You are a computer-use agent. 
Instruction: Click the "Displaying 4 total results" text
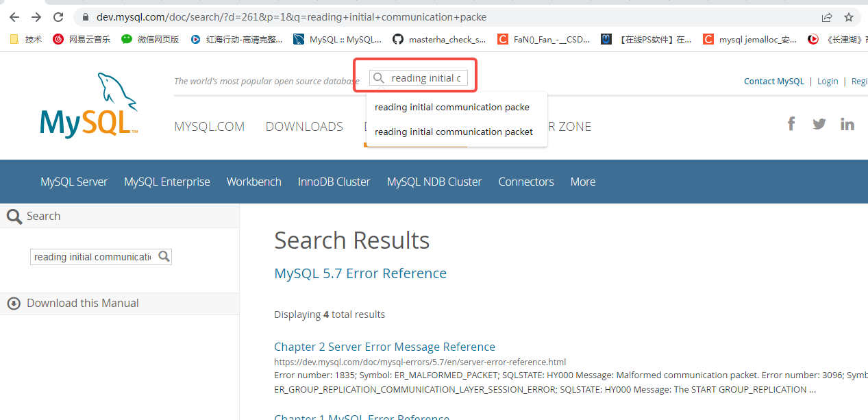[330, 314]
